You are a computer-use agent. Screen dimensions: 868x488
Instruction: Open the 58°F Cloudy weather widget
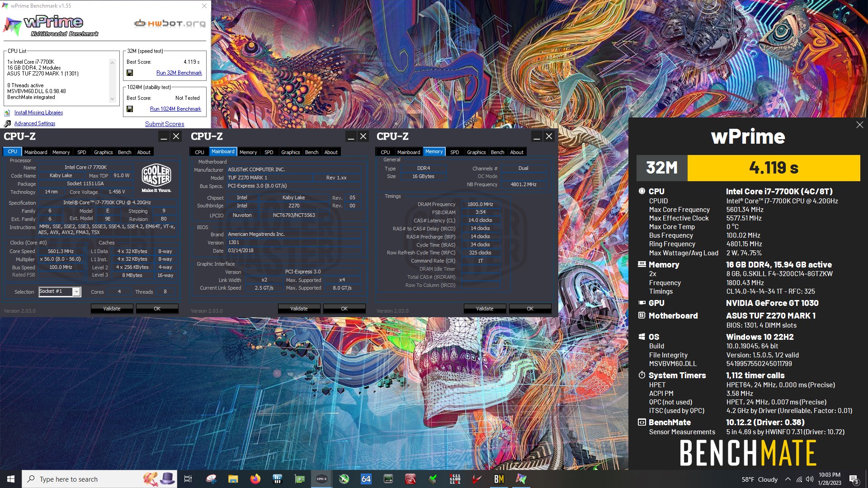pos(759,479)
